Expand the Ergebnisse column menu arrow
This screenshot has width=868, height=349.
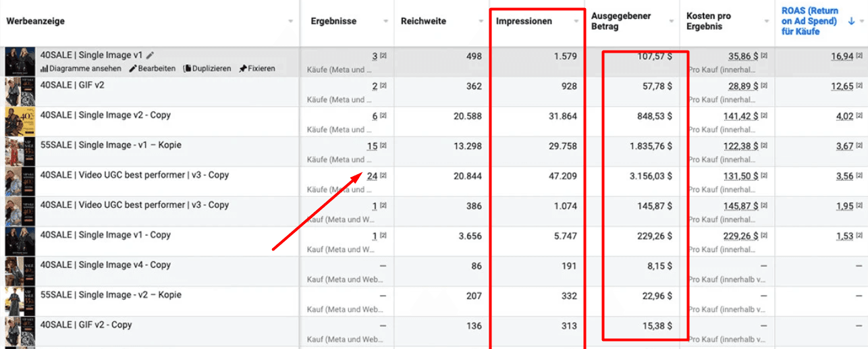pos(386,22)
